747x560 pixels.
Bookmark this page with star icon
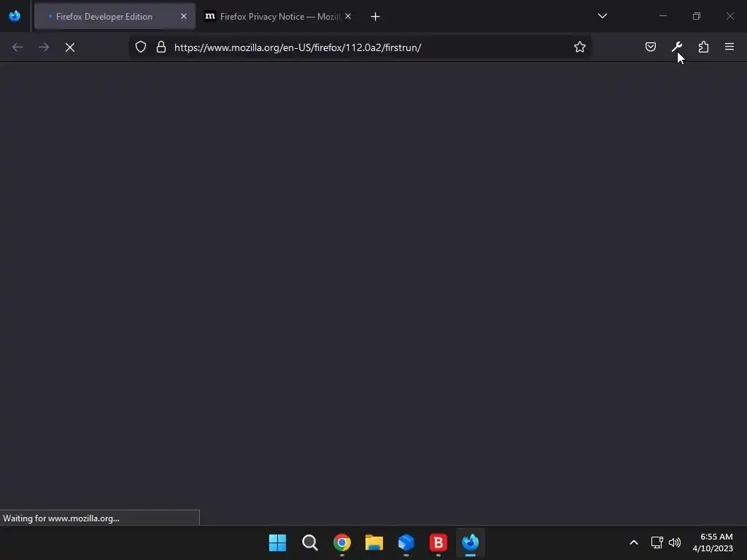coord(580,47)
